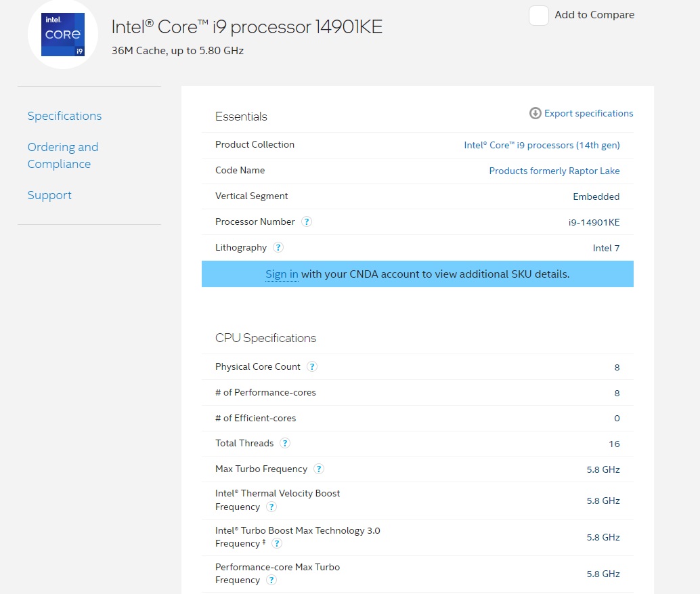Open help icon for Max Turbo Frequency

tap(319, 469)
